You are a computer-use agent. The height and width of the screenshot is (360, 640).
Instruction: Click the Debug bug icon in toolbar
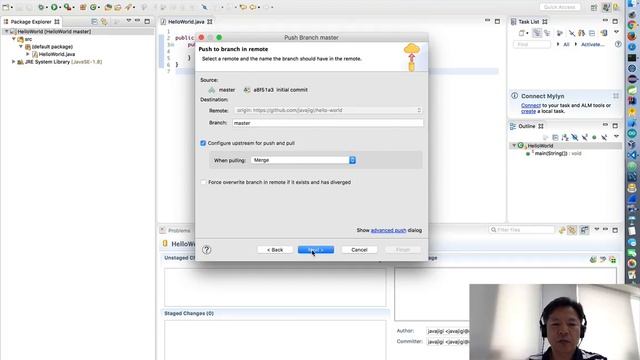[x=41, y=7]
